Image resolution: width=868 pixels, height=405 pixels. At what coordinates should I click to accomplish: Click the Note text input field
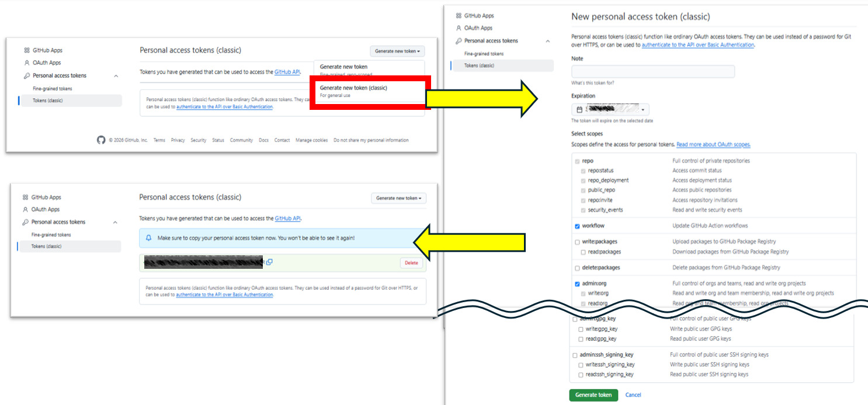(653, 71)
